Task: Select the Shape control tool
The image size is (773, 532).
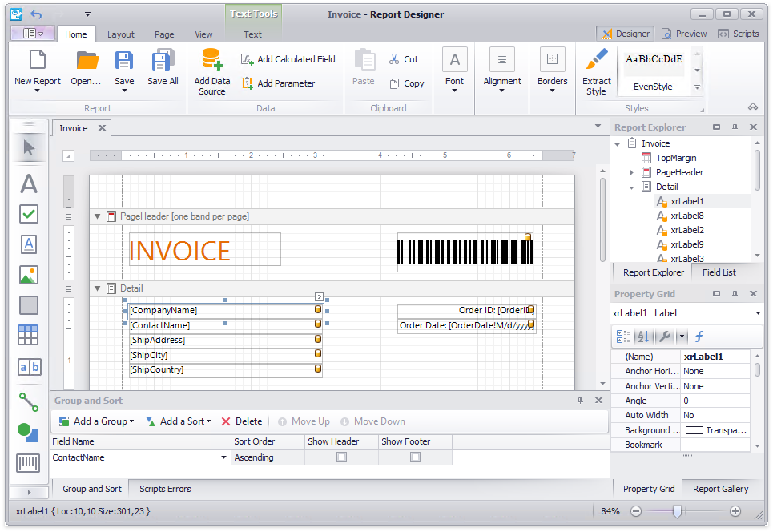Action: tap(28, 433)
